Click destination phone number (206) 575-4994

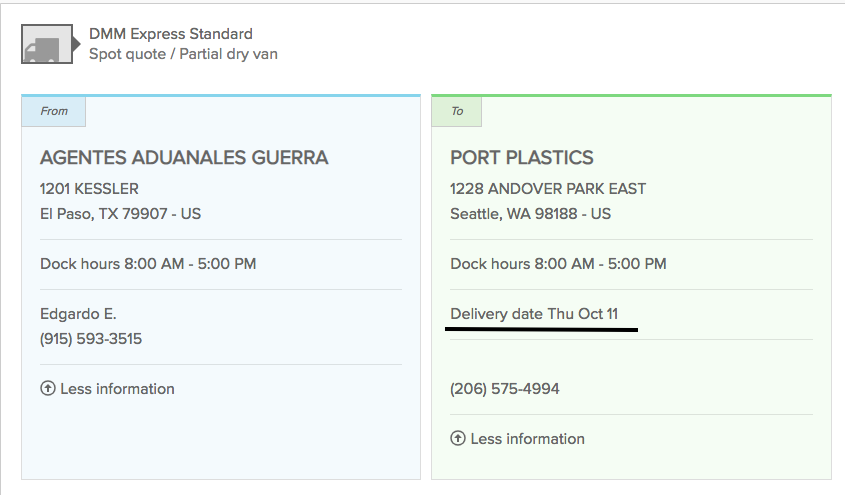[x=504, y=389]
